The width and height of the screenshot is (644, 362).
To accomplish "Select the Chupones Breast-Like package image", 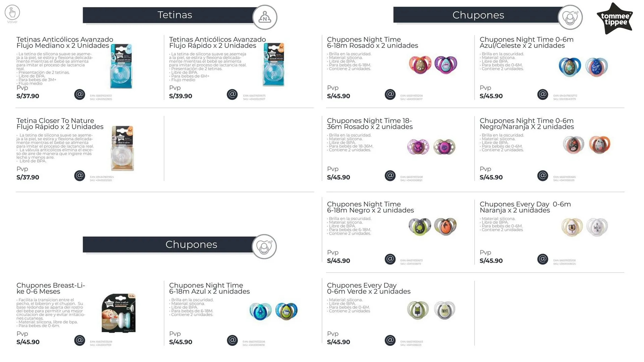I will coord(119,313).
